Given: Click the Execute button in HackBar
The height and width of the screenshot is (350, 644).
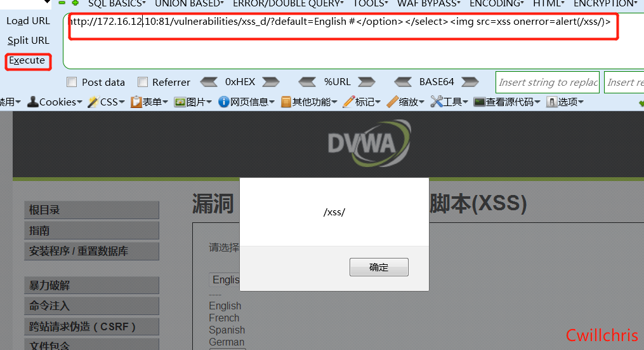Looking at the screenshot, I should tap(27, 60).
